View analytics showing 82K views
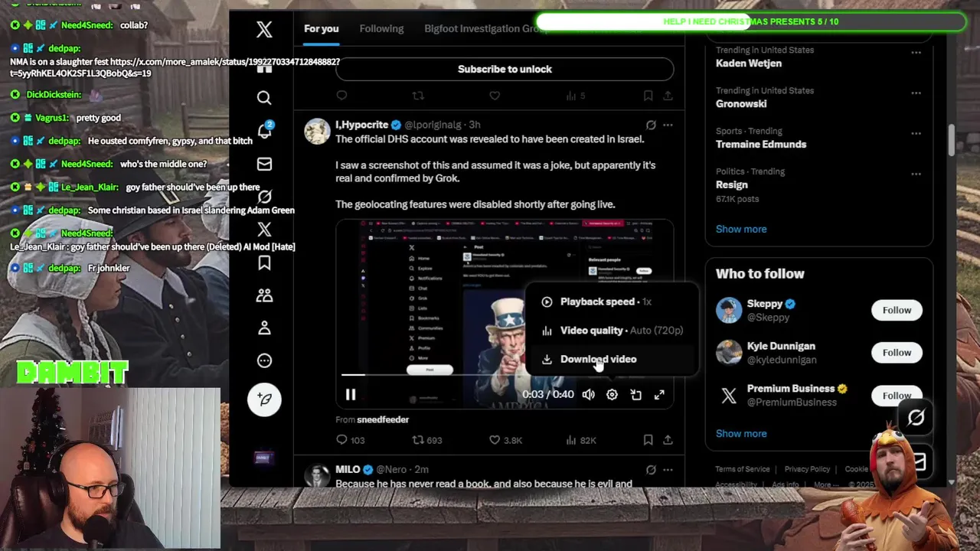This screenshot has width=980, height=551. (x=580, y=440)
